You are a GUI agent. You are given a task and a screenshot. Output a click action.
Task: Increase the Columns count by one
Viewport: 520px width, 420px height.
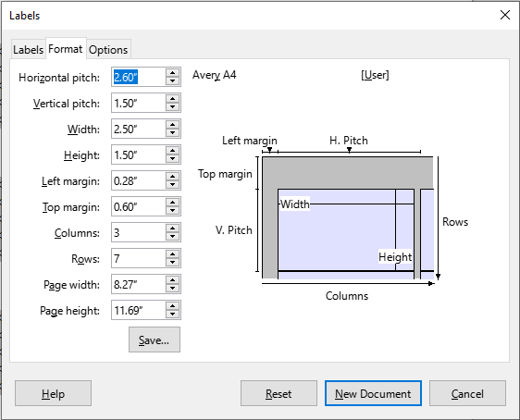[x=172, y=229]
